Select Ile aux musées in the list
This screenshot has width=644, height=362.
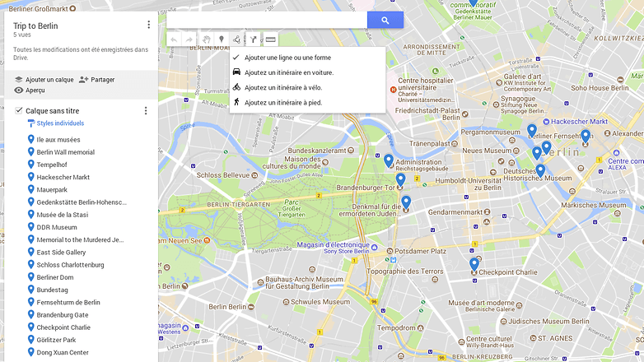[x=58, y=140]
